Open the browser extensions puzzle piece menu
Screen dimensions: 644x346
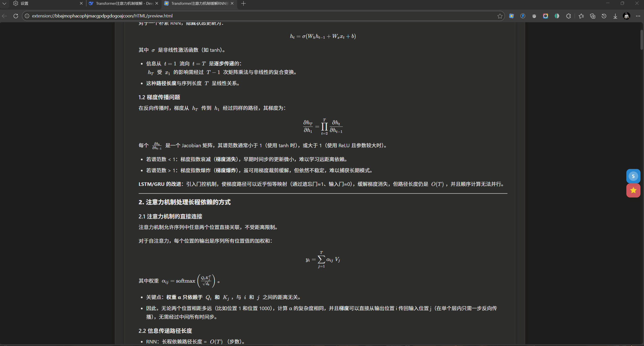(x=569, y=16)
